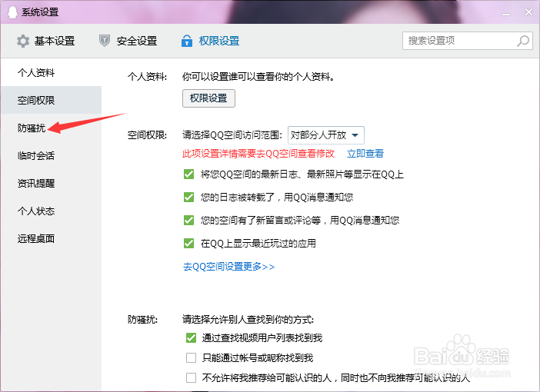The image size is (540, 392).
Task: Toggle 通过查找视频用户列表找到我 checkbox
Action: (x=191, y=338)
